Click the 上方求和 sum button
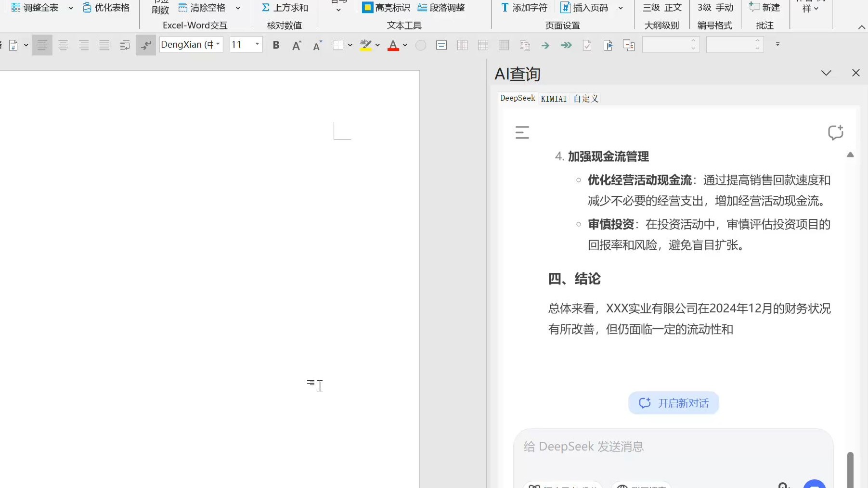Image resolution: width=868 pixels, height=488 pixels. point(285,8)
